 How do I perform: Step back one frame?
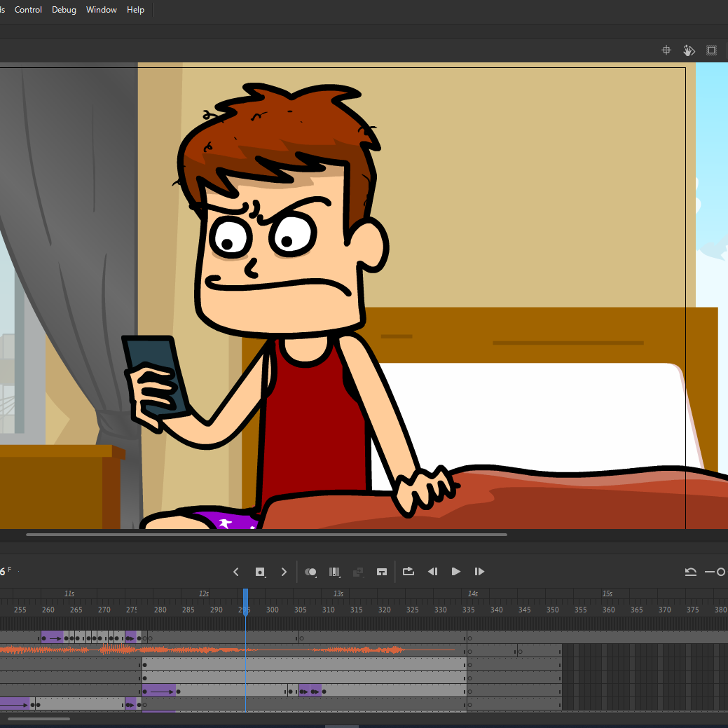pyautogui.click(x=432, y=572)
